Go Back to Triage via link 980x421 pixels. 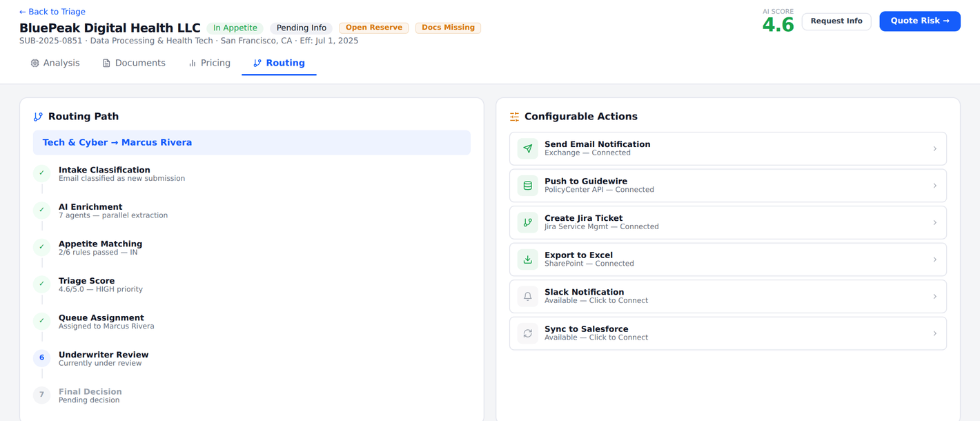(52, 12)
